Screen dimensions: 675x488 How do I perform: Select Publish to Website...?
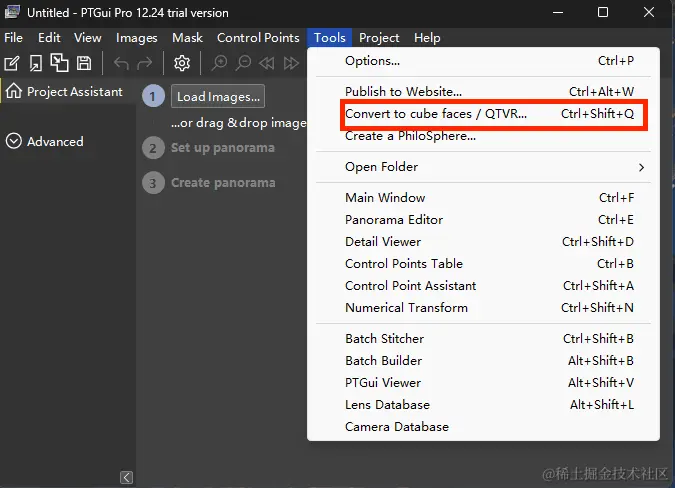[483, 92]
